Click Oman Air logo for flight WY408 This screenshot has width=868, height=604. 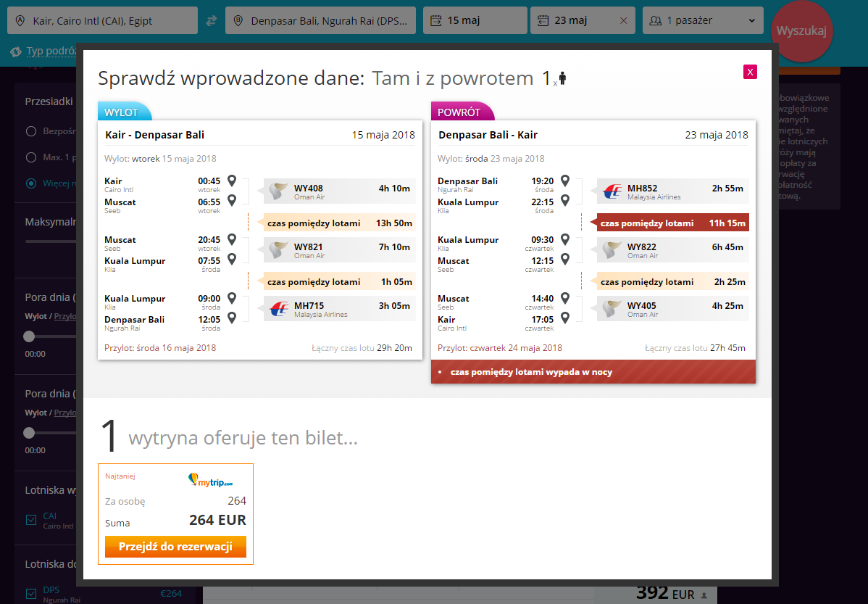[x=278, y=191]
